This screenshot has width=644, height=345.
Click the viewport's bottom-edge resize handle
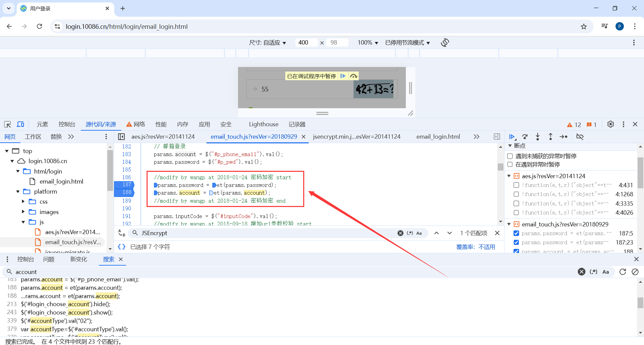coord(322,113)
